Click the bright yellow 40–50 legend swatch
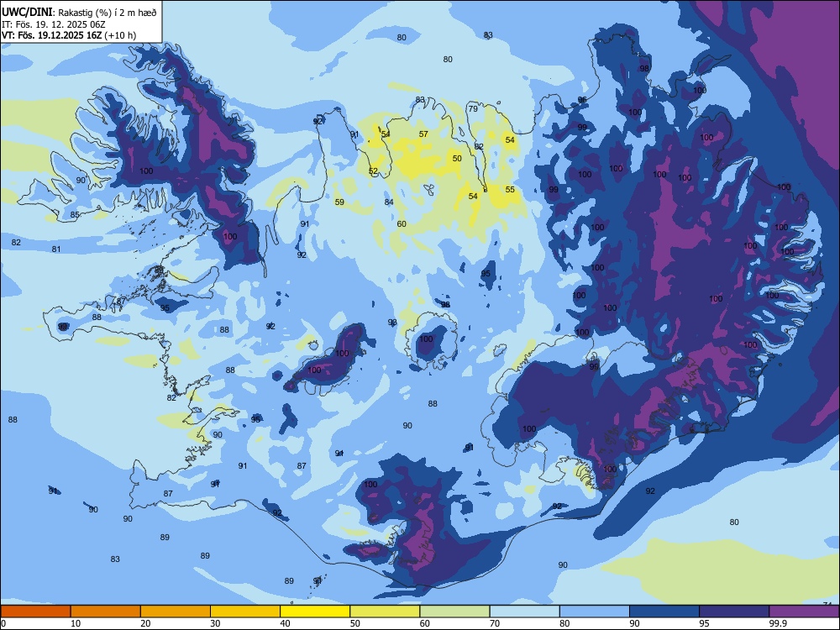This screenshot has height=630, width=840. tap(315, 612)
